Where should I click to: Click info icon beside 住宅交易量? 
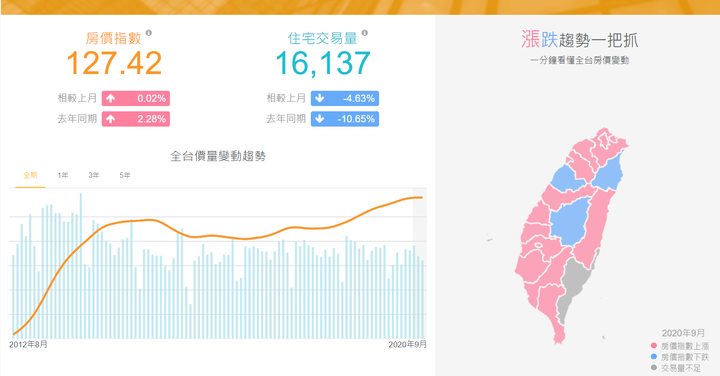(365, 33)
